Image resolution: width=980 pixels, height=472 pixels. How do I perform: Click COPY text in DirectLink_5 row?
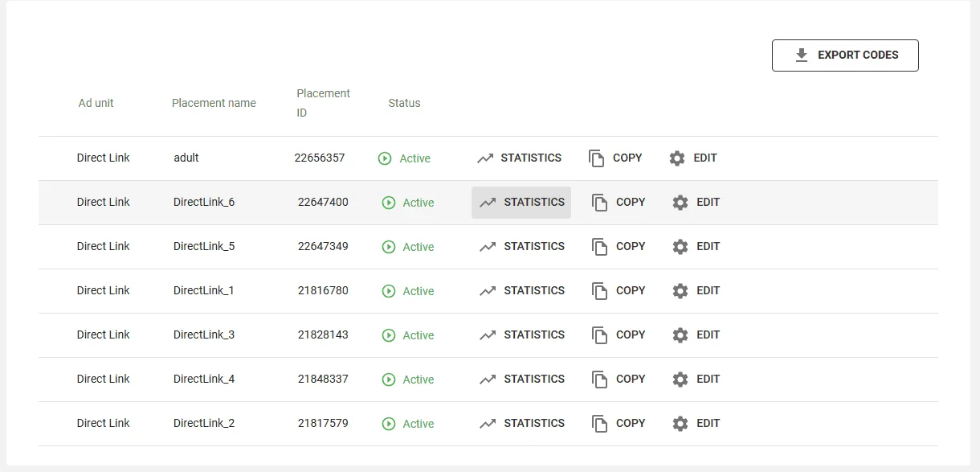coord(631,246)
